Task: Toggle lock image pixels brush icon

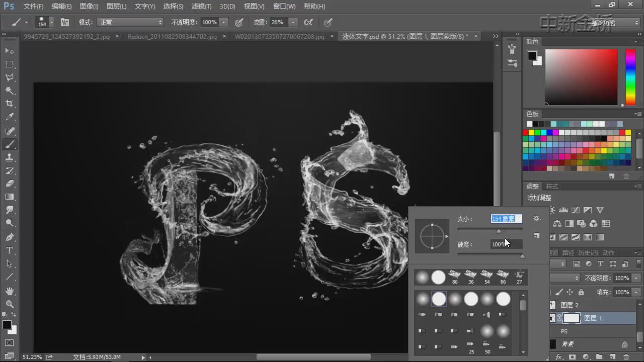Action: point(559,292)
